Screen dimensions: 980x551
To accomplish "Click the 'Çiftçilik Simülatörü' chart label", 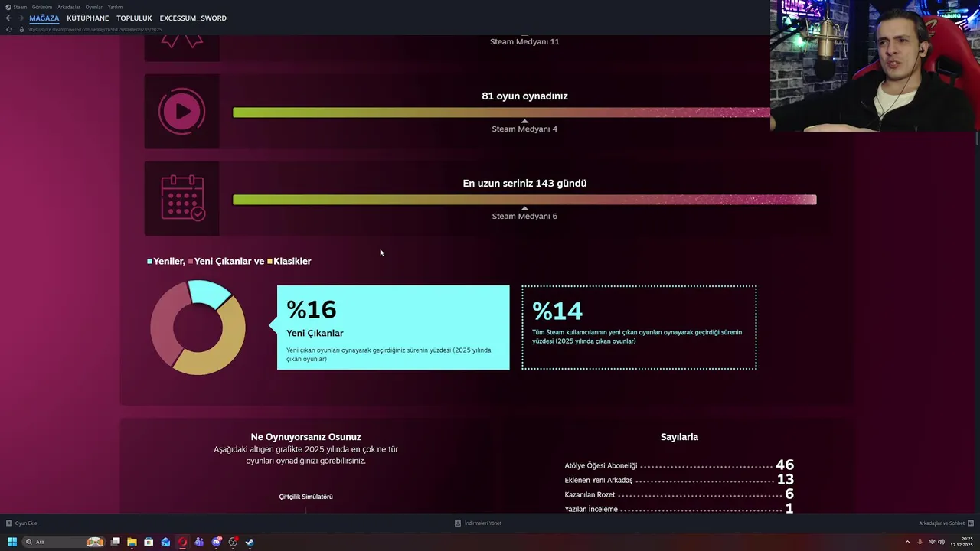I will [x=305, y=497].
